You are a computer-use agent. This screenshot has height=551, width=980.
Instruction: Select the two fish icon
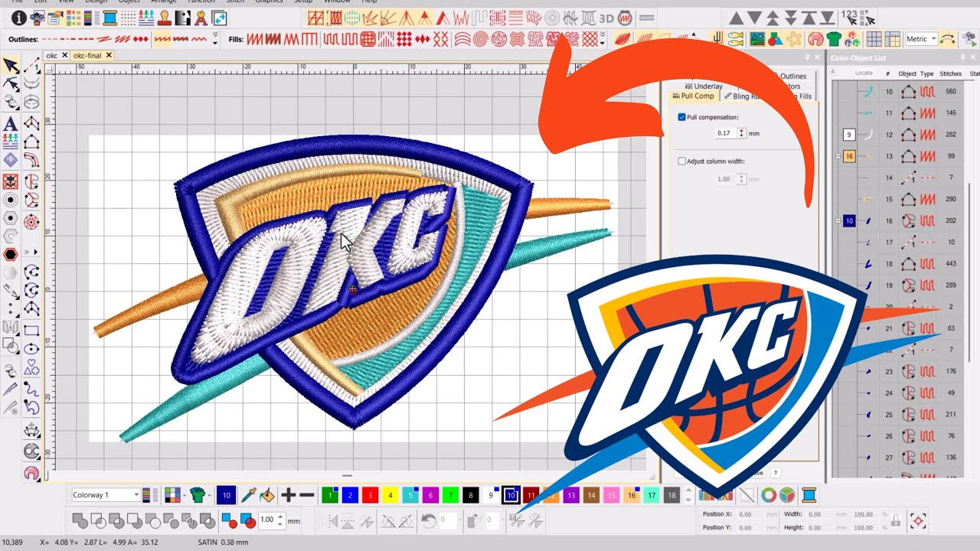pyautogui.click(x=737, y=38)
